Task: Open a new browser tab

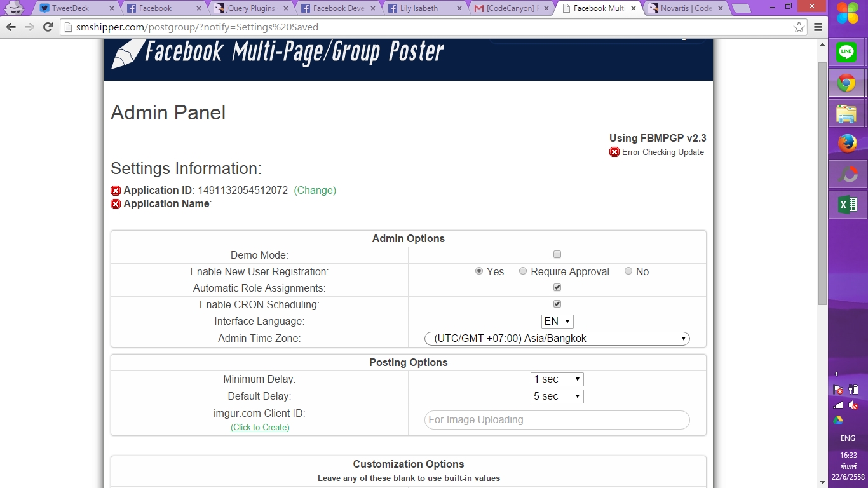Action: tap(741, 9)
